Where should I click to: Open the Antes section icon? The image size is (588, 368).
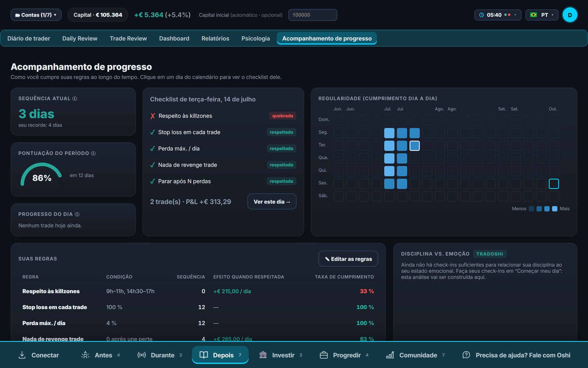point(85,355)
